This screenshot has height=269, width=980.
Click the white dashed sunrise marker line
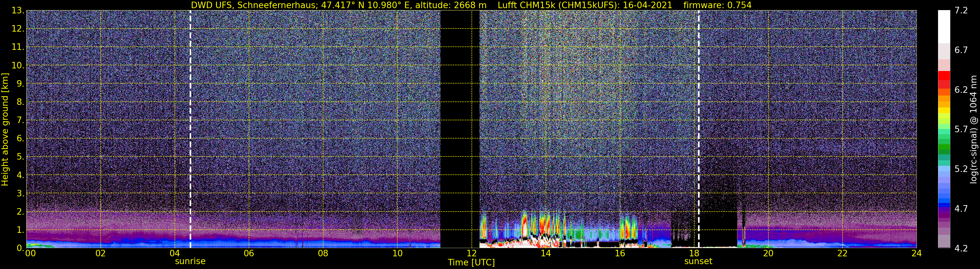pos(190,129)
